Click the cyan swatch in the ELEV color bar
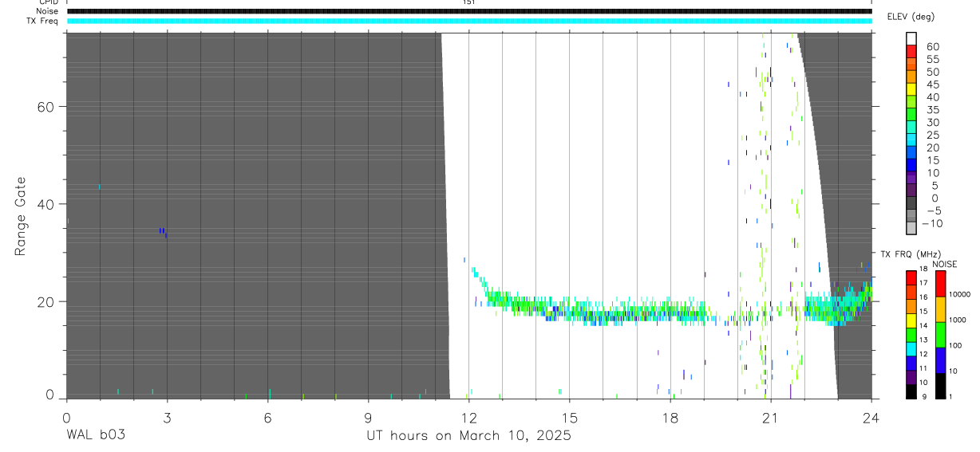The height and width of the screenshot is (452, 980). [x=912, y=140]
